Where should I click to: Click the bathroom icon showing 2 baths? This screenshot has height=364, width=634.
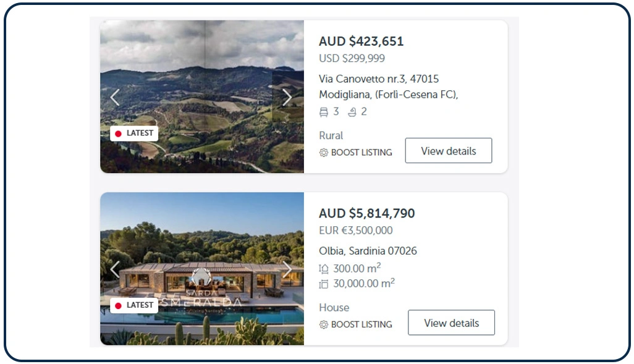click(352, 112)
